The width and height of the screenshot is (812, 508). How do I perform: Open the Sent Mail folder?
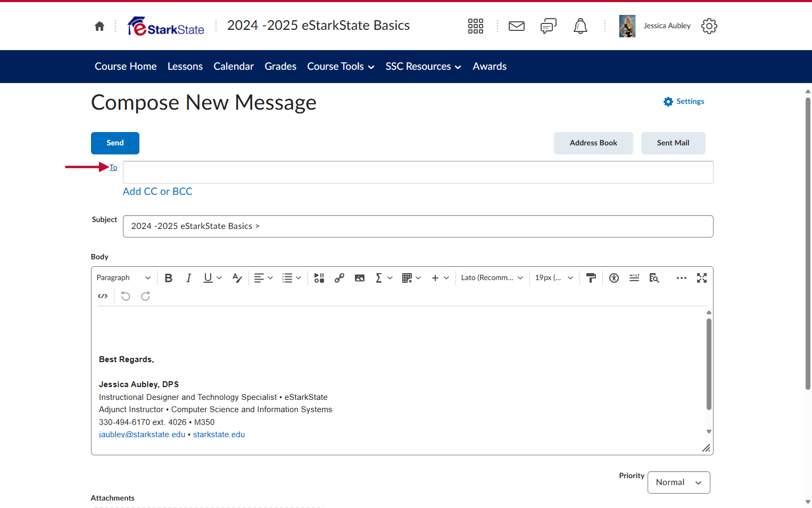pyautogui.click(x=673, y=143)
